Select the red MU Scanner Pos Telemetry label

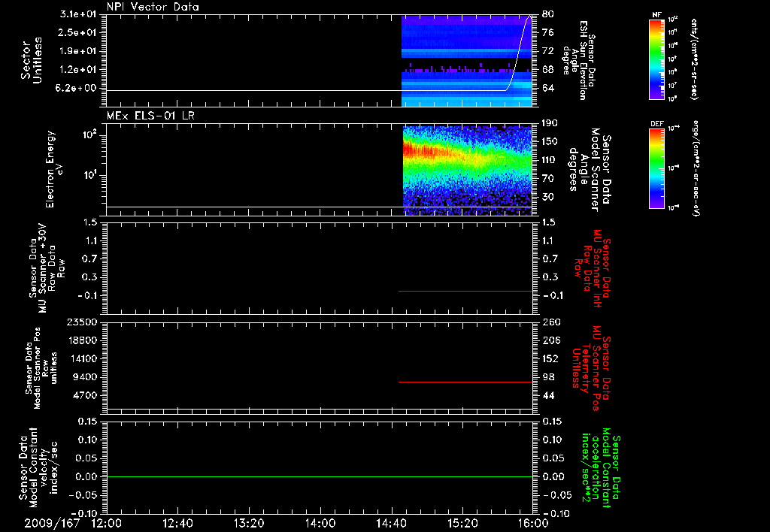tap(592, 368)
